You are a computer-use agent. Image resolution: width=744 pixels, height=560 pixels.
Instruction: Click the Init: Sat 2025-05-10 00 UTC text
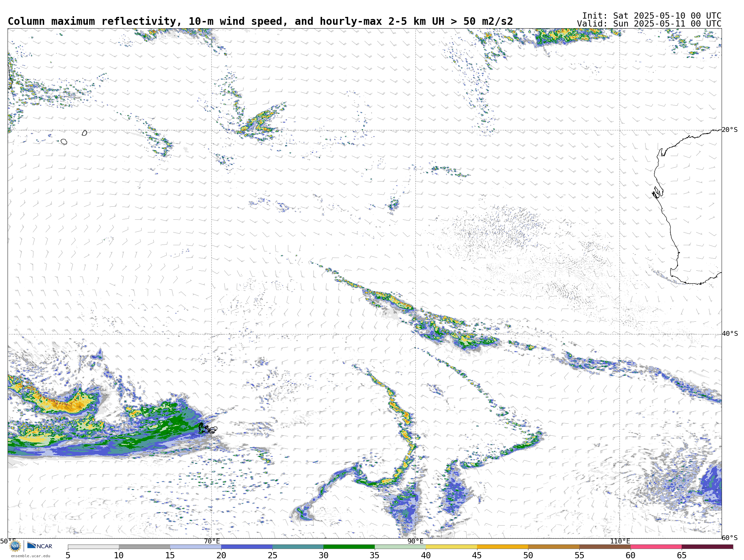(x=652, y=16)
